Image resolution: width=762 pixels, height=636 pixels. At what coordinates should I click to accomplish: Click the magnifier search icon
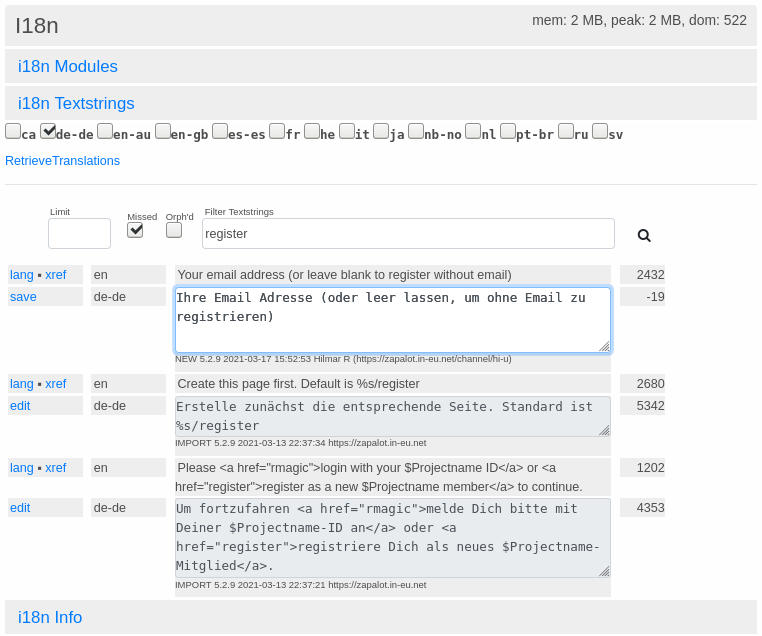coord(644,236)
